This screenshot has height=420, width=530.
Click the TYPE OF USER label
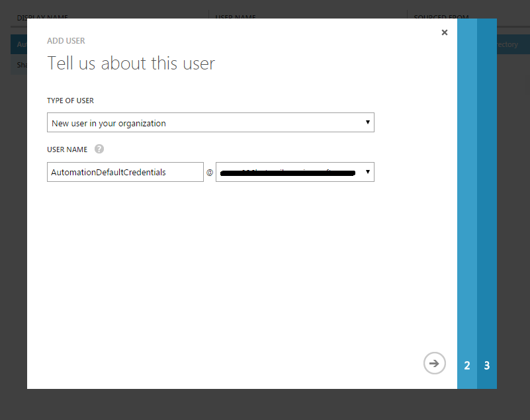70,101
